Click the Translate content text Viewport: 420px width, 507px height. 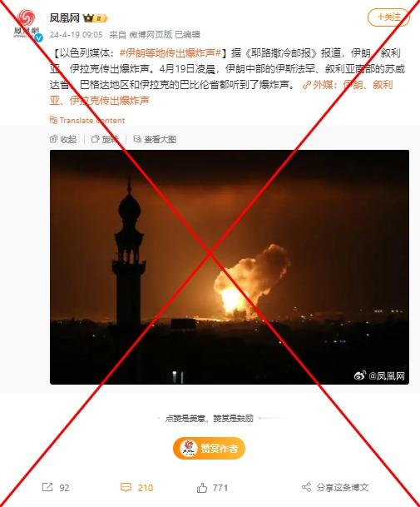click(x=92, y=121)
